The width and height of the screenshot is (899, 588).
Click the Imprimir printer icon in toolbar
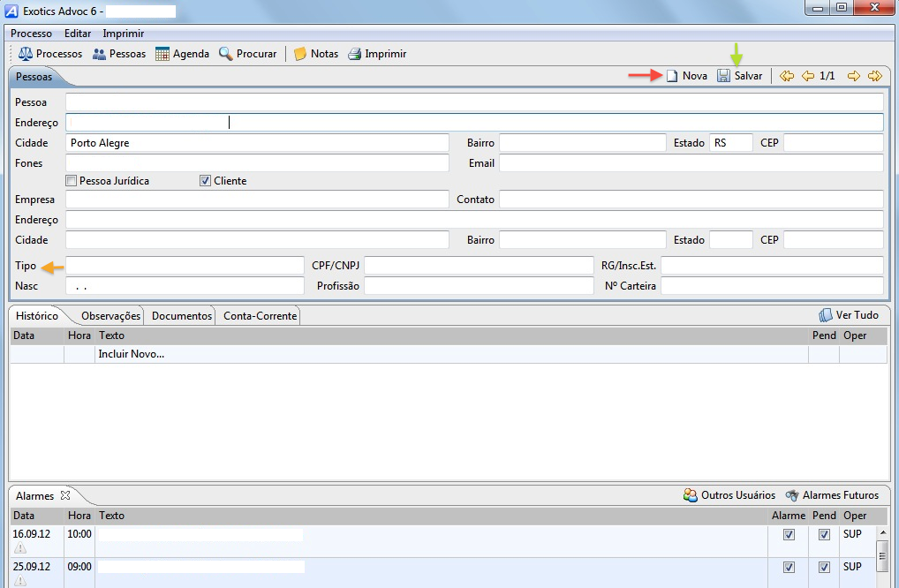click(354, 54)
